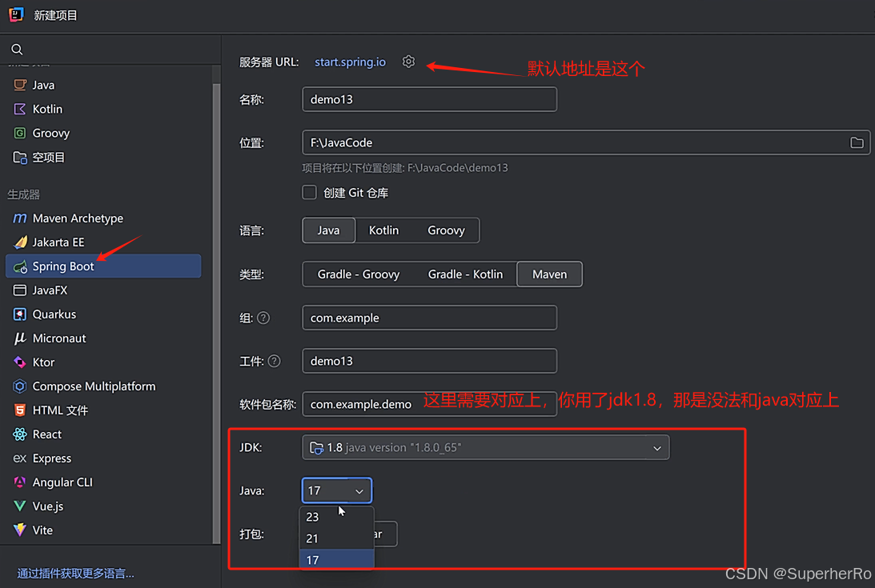The width and height of the screenshot is (875, 588).
Task: Choose Maven build type
Action: coord(550,274)
